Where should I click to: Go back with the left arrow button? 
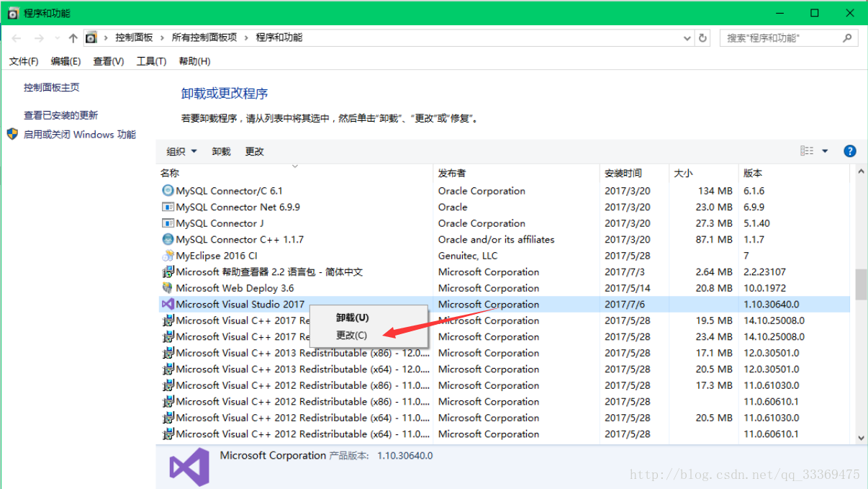(x=17, y=38)
